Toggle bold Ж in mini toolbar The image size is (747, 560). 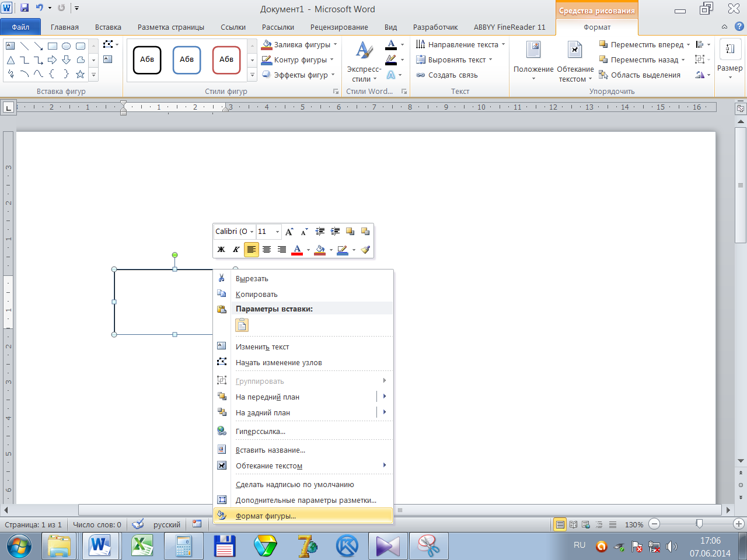click(221, 250)
